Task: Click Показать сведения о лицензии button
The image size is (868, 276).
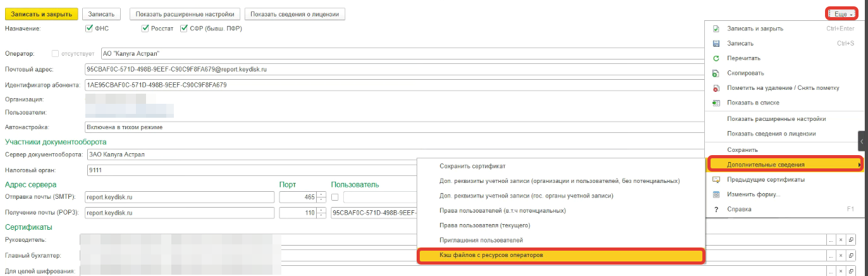Action: (295, 14)
